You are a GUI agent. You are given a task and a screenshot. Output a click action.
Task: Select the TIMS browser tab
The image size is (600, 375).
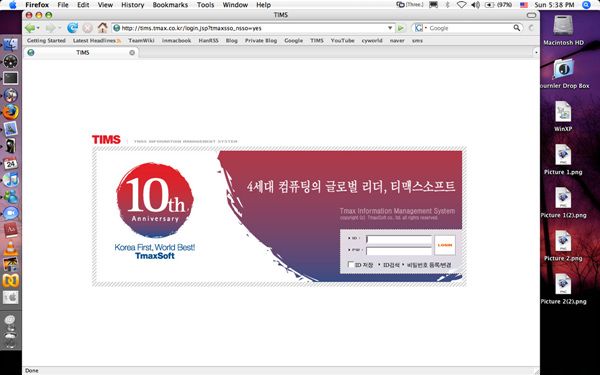81,52
